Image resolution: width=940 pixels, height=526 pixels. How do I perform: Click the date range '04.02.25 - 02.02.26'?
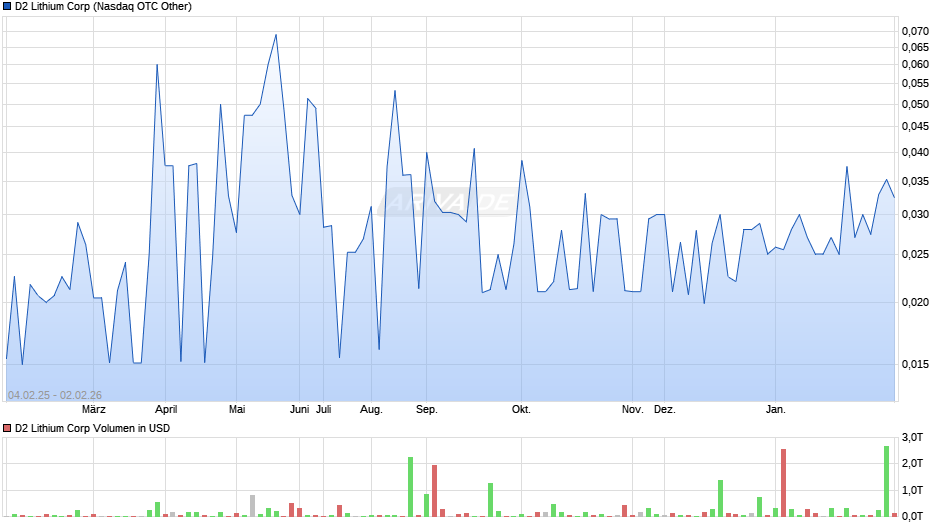click(x=55, y=395)
